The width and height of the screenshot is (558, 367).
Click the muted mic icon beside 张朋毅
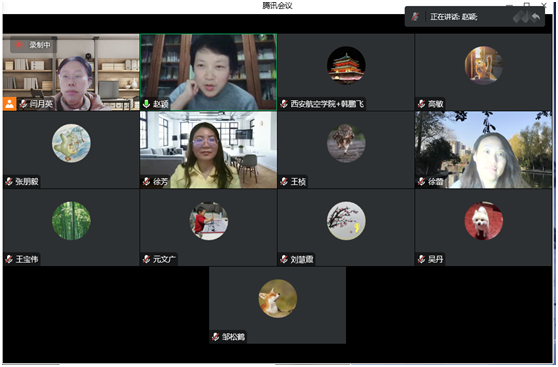(x=9, y=182)
